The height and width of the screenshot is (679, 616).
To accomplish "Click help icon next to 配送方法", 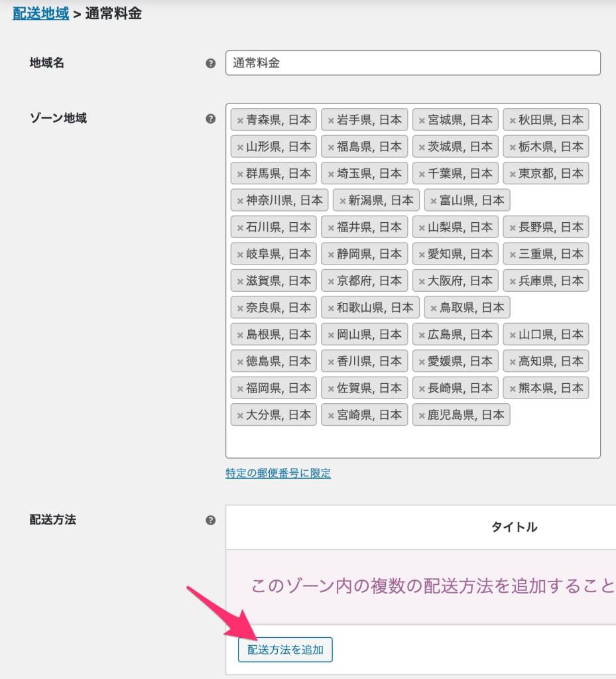I will click(211, 520).
